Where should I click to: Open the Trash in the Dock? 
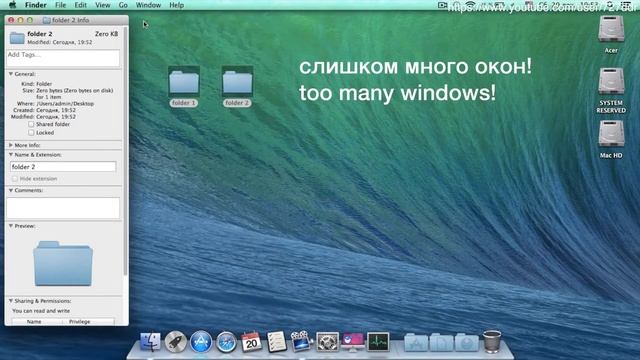492,342
